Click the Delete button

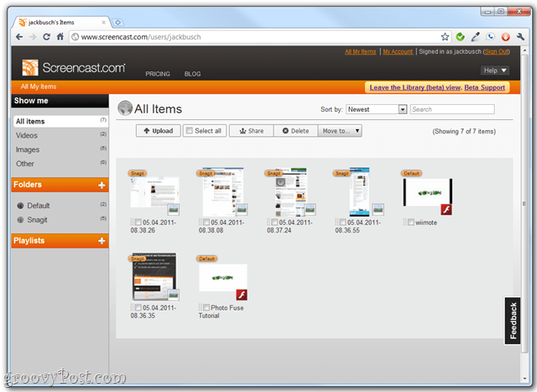(296, 131)
